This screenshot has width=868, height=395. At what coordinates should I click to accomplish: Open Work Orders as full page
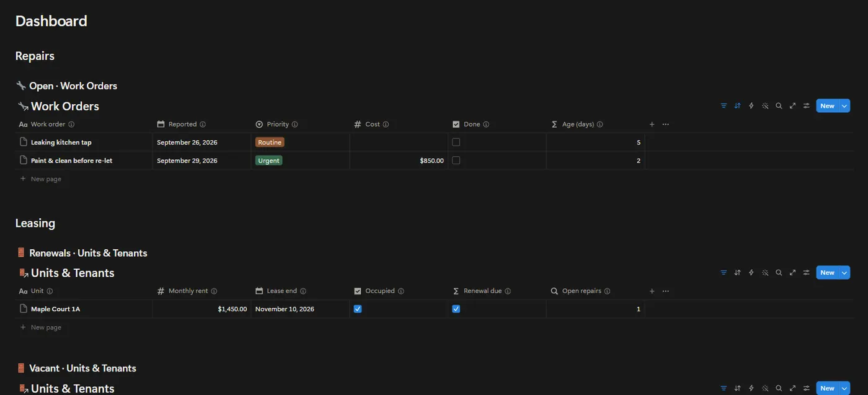coord(792,106)
